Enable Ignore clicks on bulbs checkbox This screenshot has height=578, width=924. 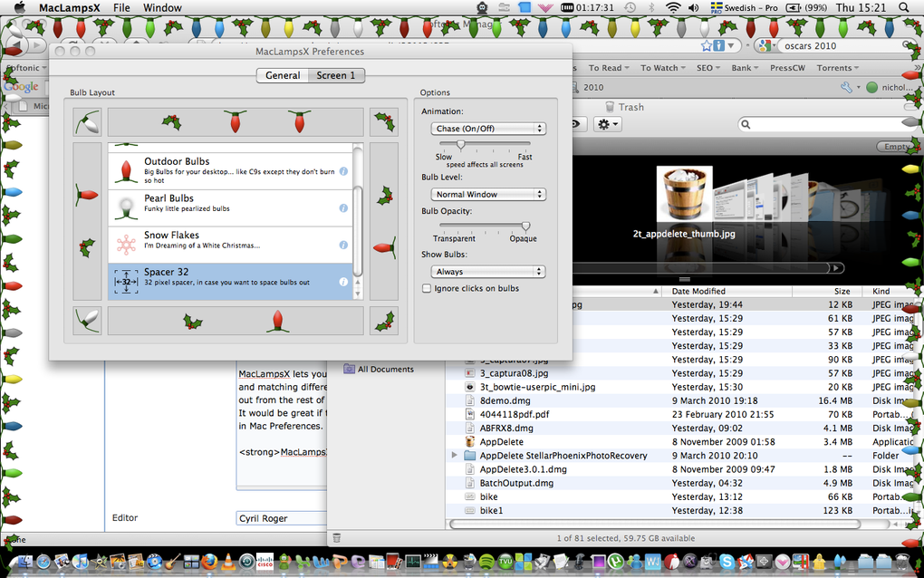[x=427, y=288]
